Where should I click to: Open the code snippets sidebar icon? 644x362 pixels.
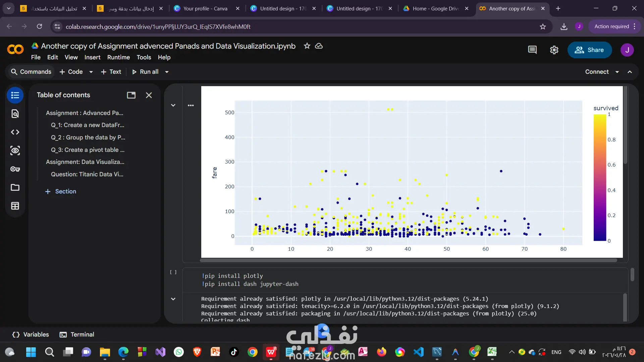coord(15,132)
